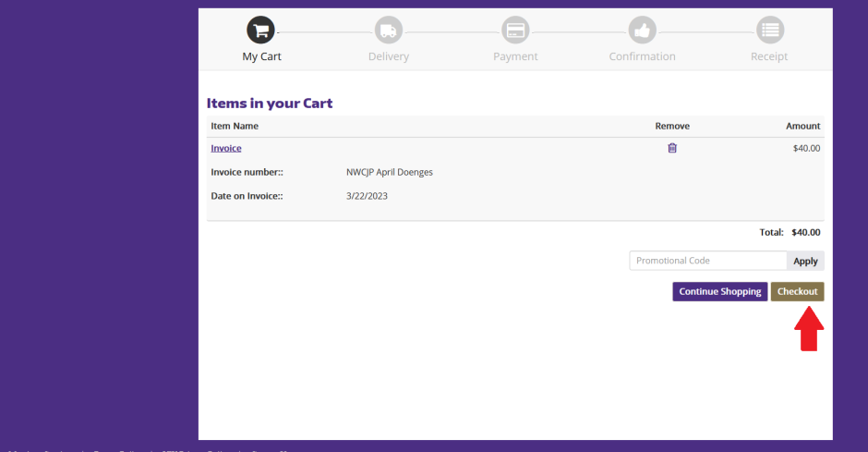Click the Invoice number:: field label

(x=247, y=172)
